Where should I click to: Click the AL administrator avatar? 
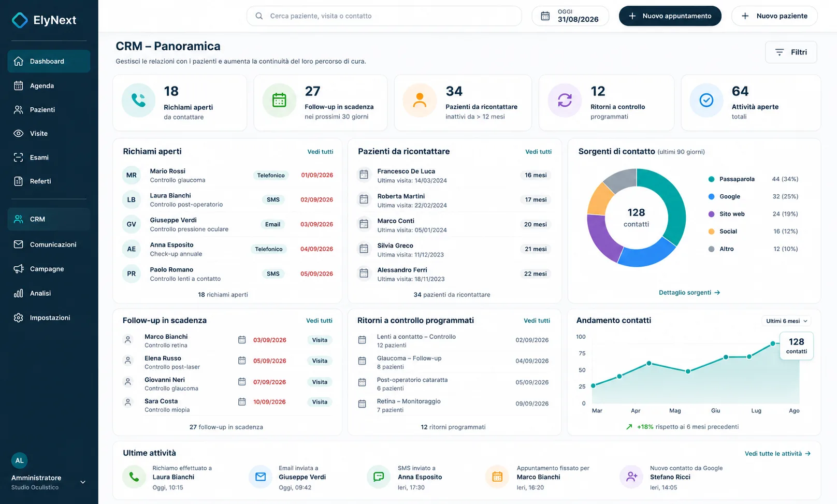(20, 460)
